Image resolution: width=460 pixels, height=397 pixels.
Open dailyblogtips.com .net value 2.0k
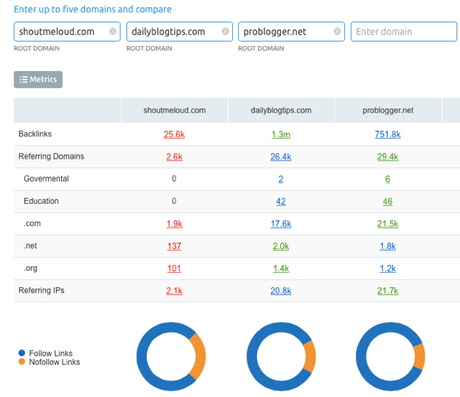tap(281, 246)
